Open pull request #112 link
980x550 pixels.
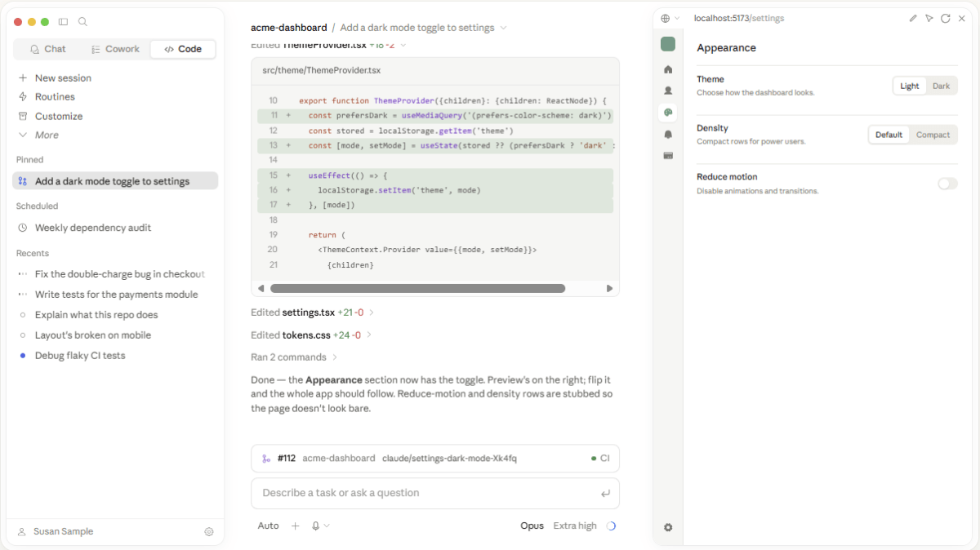pyautogui.click(x=286, y=459)
